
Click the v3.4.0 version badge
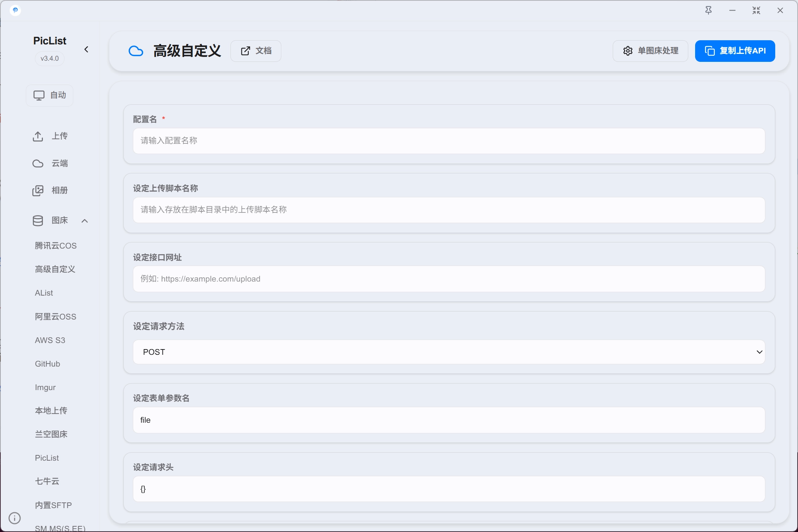coord(50,58)
